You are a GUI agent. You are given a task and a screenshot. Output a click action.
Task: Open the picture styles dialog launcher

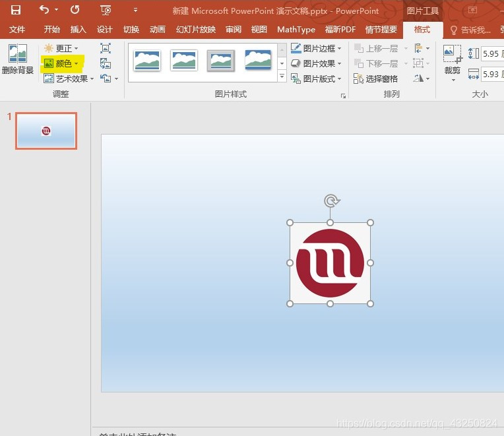click(343, 96)
